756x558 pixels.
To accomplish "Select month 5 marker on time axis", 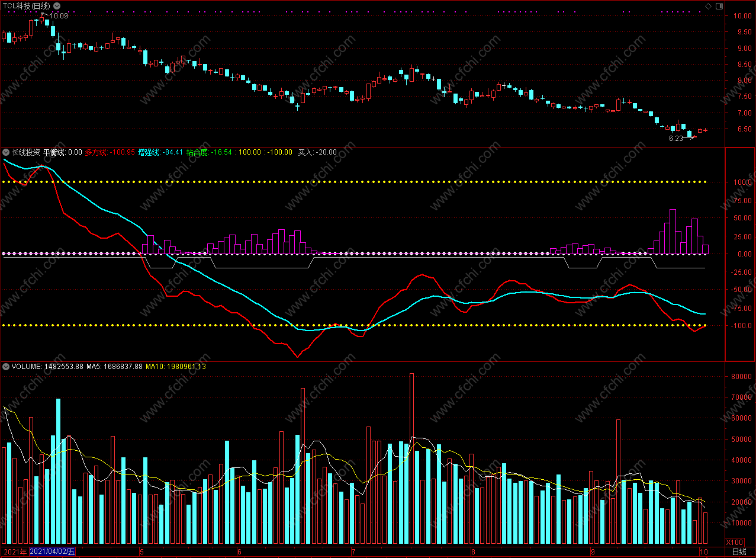I will pyautogui.click(x=141, y=552).
